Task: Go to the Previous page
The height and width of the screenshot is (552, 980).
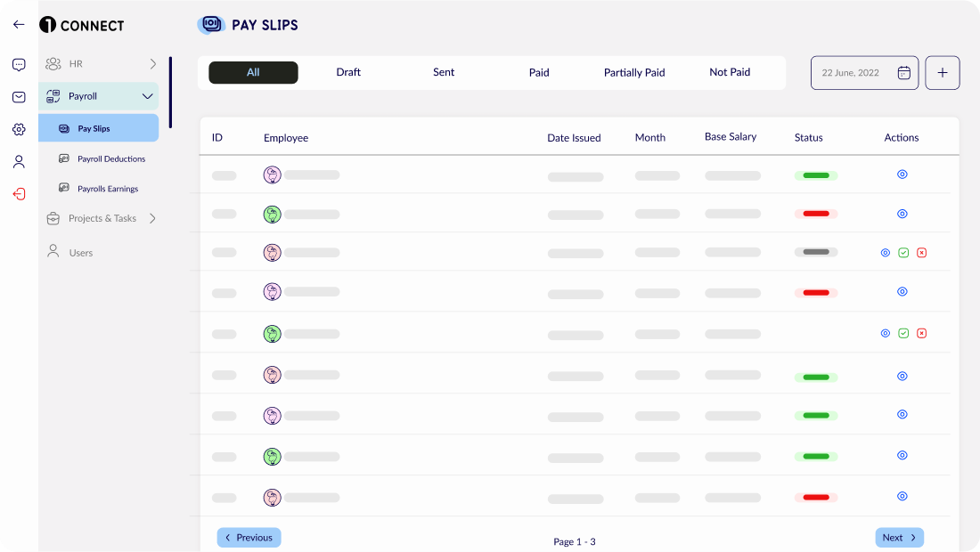Action: click(249, 538)
